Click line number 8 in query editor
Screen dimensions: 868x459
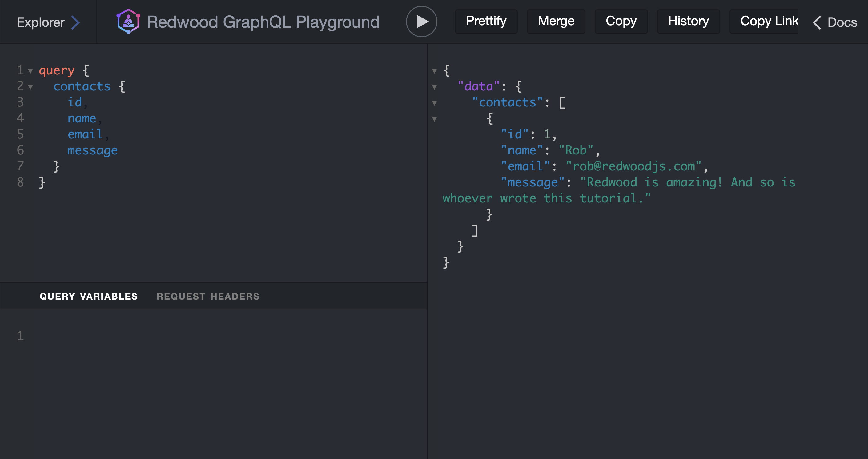(20, 182)
